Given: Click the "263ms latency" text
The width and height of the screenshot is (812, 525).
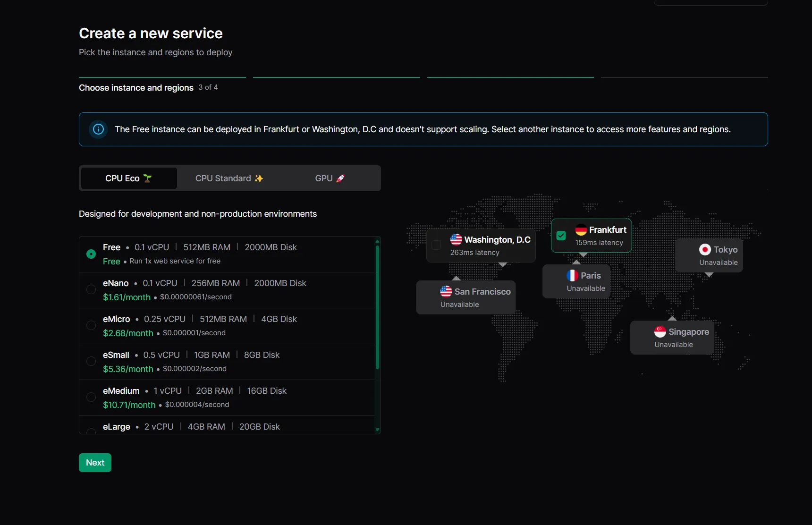Looking at the screenshot, I should [475, 253].
